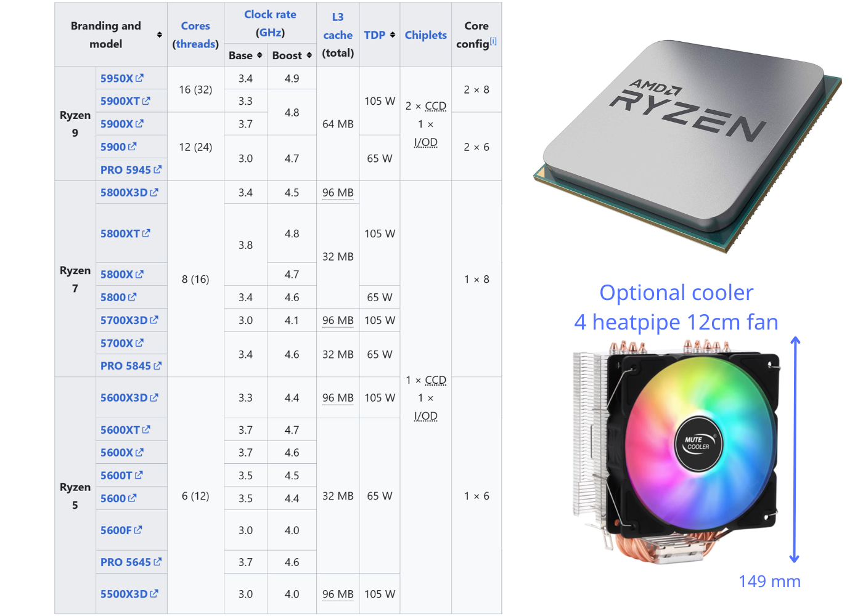Open footnote [i] beside Core config
This screenshot has width=863, height=616.
click(x=493, y=41)
